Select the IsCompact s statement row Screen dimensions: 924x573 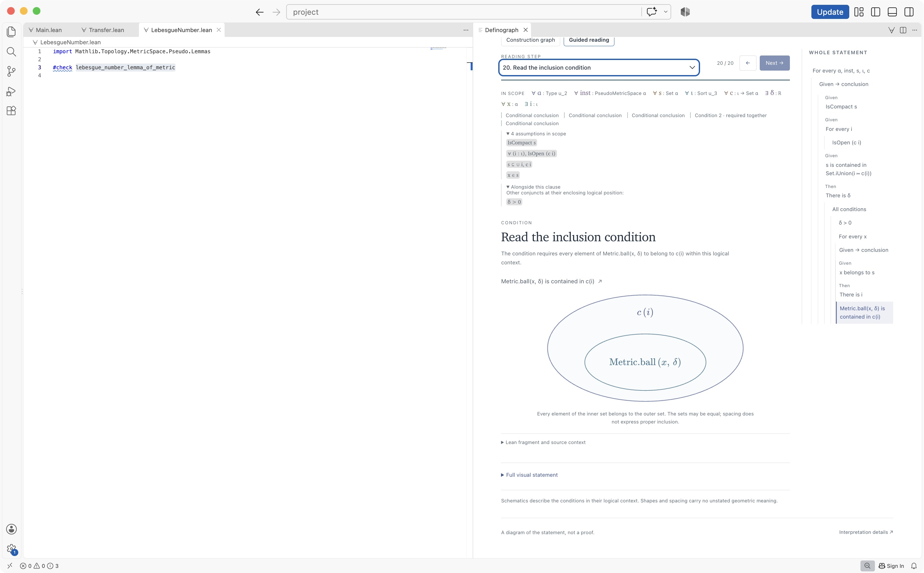[841, 107]
